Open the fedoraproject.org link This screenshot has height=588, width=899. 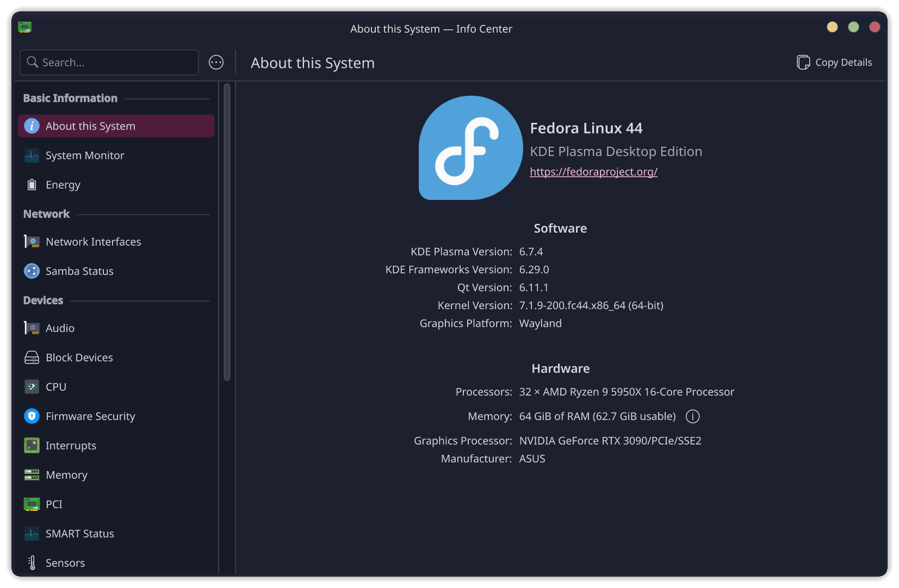pos(593,172)
